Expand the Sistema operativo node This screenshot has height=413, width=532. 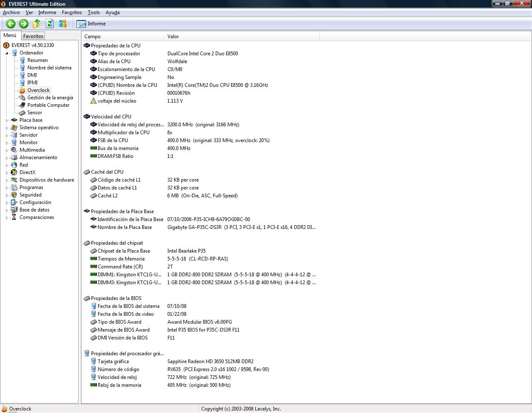[7, 128]
